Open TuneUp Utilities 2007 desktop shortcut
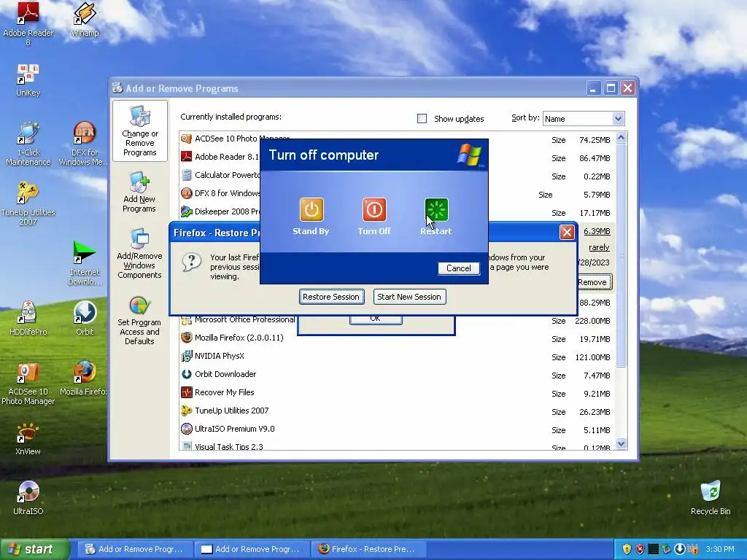Image resolution: width=747 pixels, height=560 pixels. 28,204
